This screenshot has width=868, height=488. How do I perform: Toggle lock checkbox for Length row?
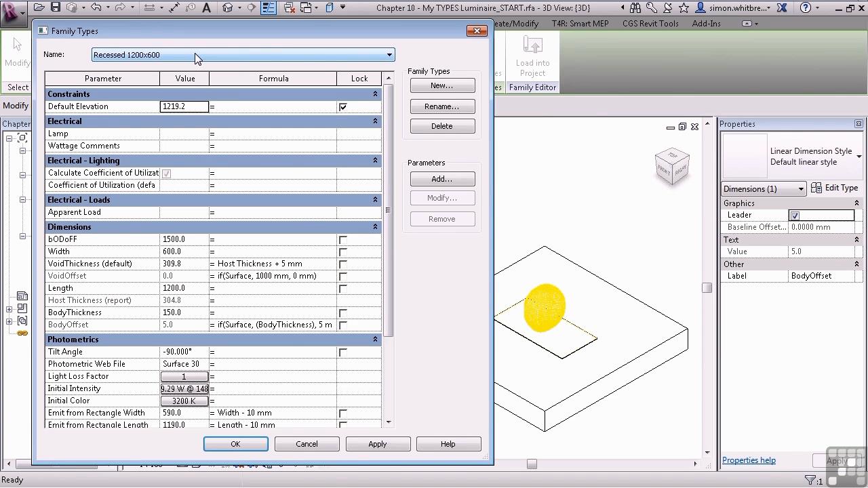tap(343, 289)
